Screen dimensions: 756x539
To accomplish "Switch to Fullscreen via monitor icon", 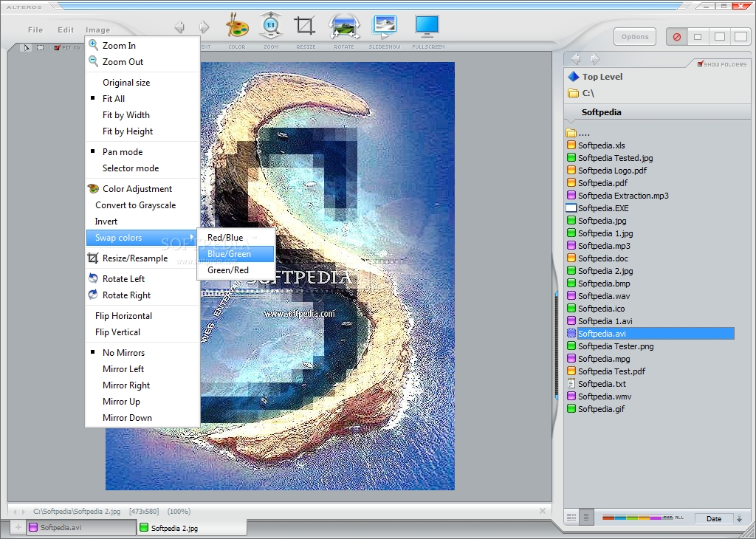I will pyautogui.click(x=427, y=26).
